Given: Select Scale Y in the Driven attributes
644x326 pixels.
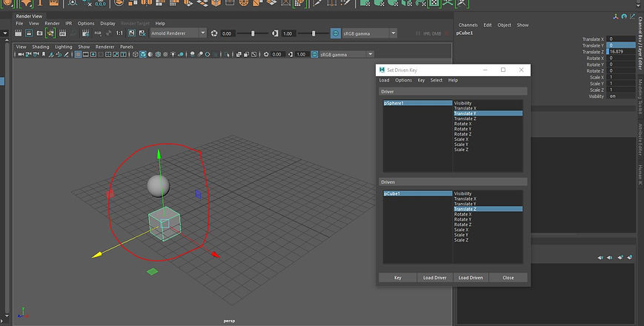Looking at the screenshot, I should click(x=488, y=235).
